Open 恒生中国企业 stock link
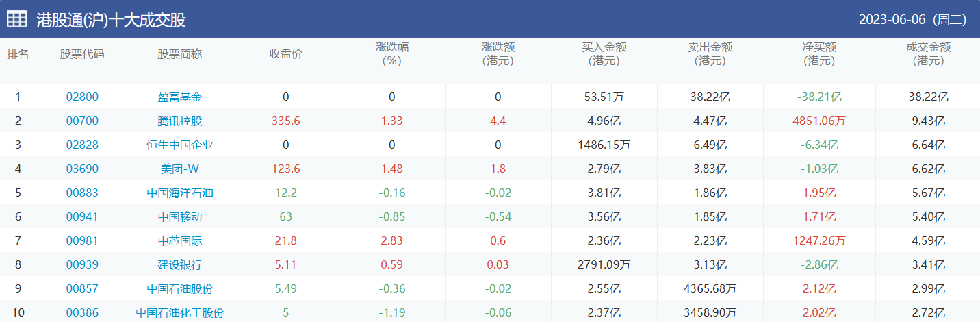Screen dimensions: 980x322 tap(180, 145)
